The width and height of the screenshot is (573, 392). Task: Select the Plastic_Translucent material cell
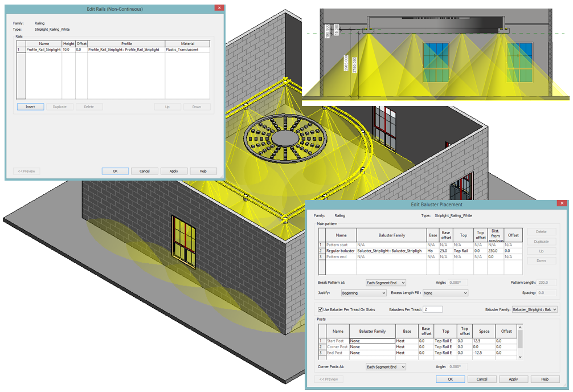coord(187,50)
